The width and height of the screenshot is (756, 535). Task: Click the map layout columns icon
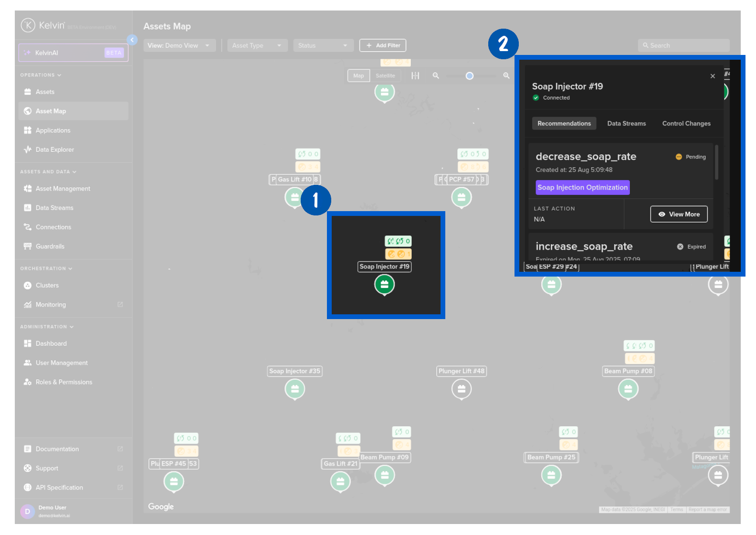pyautogui.click(x=415, y=75)
